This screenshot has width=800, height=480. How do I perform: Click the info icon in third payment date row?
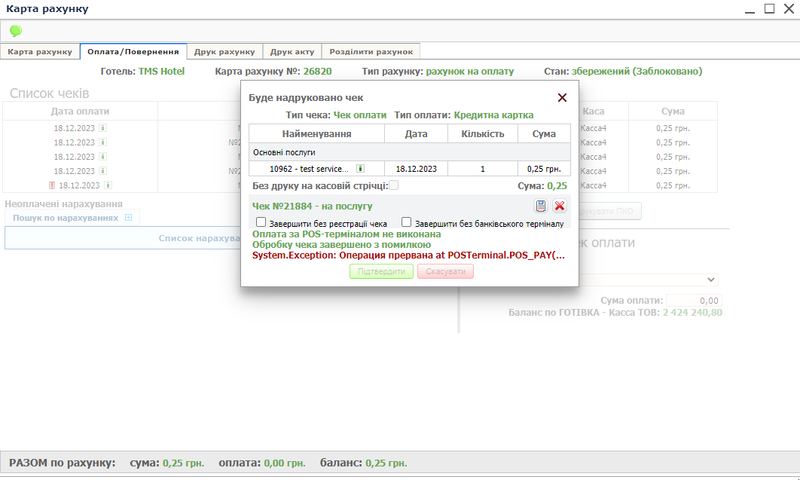(x=103, y=157)
